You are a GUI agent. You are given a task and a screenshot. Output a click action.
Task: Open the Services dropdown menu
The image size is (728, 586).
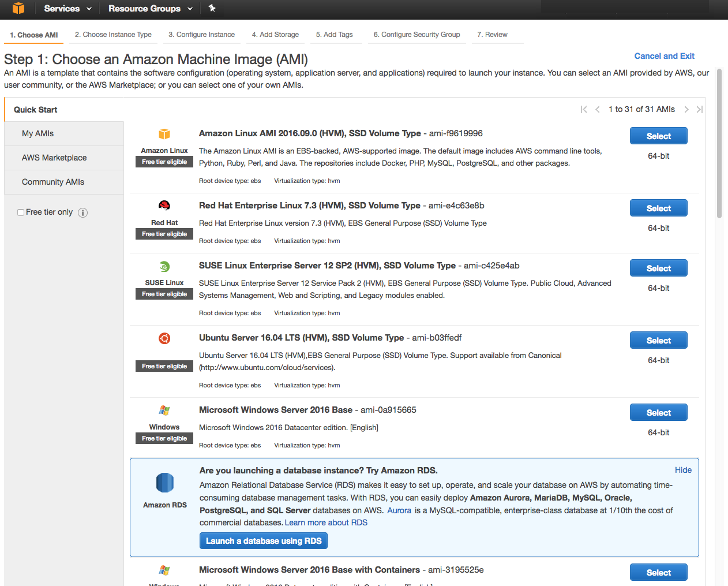67,9
